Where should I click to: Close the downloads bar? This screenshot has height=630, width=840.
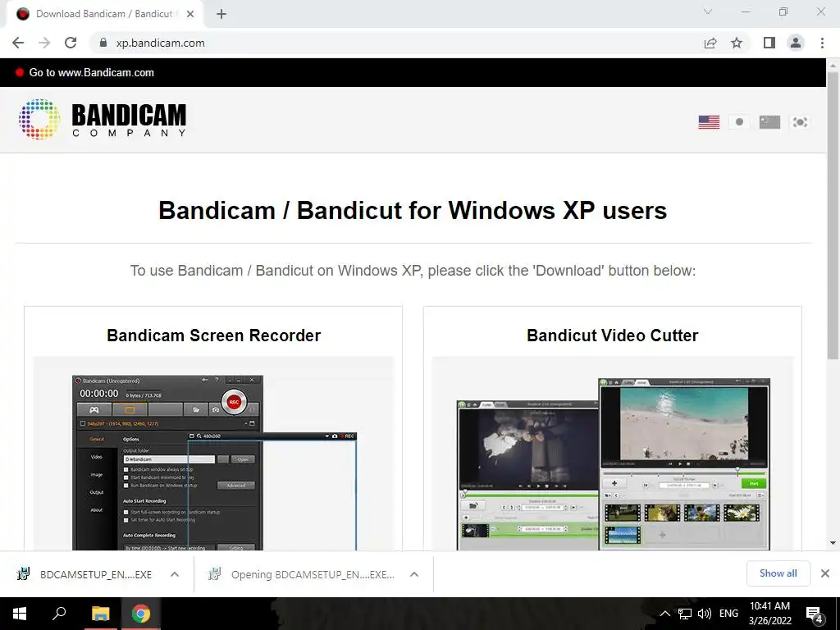click(x=825, y=573)
